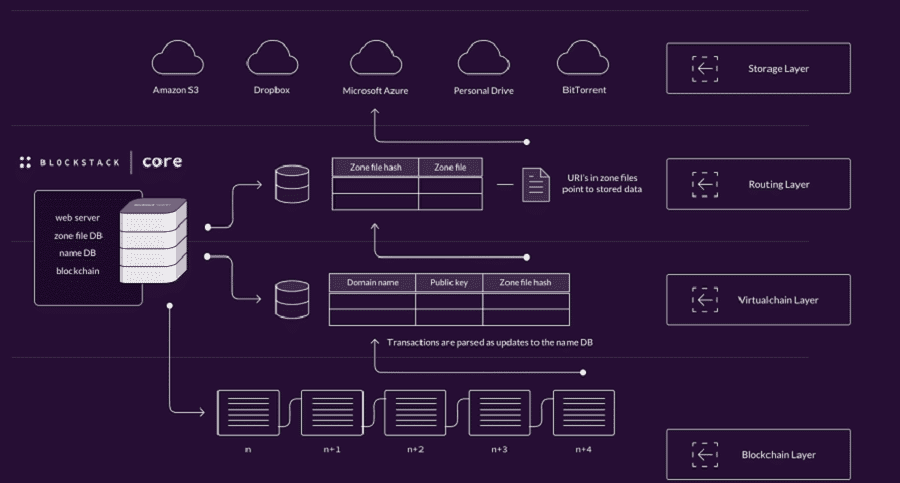Click the 'Zone file hash' header in routing table
The height and width of the screenshot is (483, 900).
(375, 168)
